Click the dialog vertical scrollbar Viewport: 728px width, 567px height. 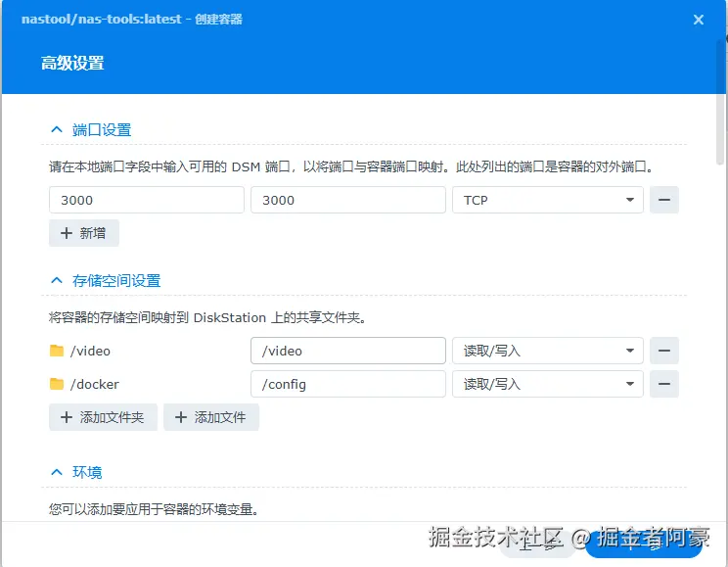[x=720, y=102]
